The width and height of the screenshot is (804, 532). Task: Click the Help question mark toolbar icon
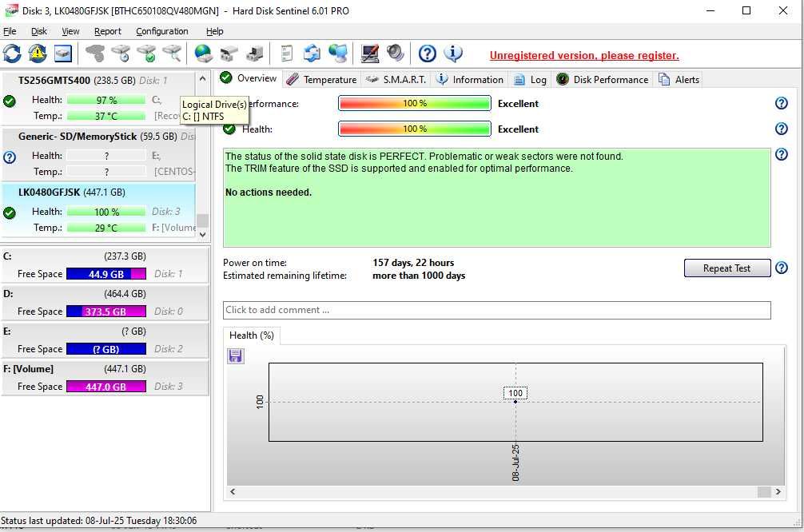click(x=427, y=54)
